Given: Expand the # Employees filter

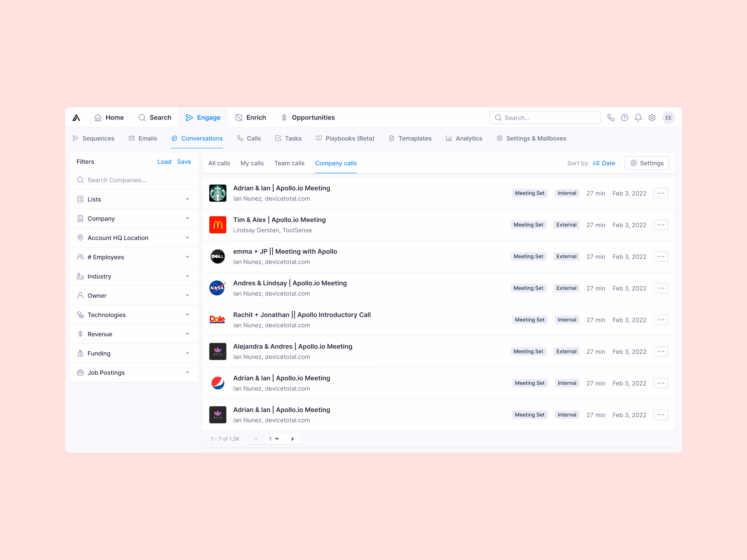Looking at the screenshot, I should tap(134, 257).
